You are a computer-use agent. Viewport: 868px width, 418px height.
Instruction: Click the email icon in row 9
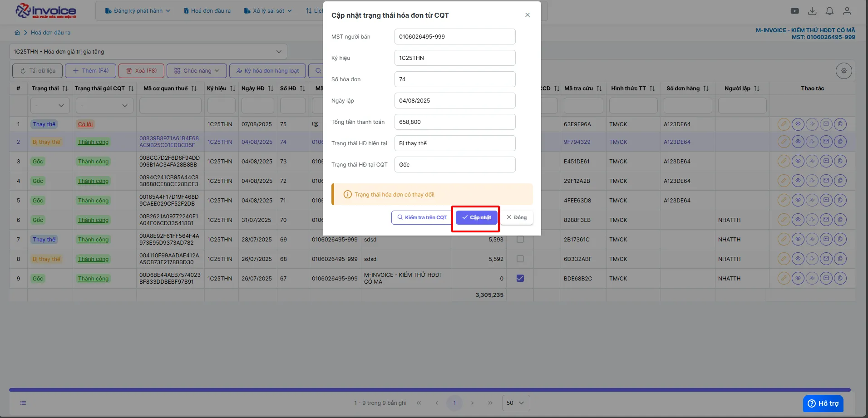(x=826, y=278)
